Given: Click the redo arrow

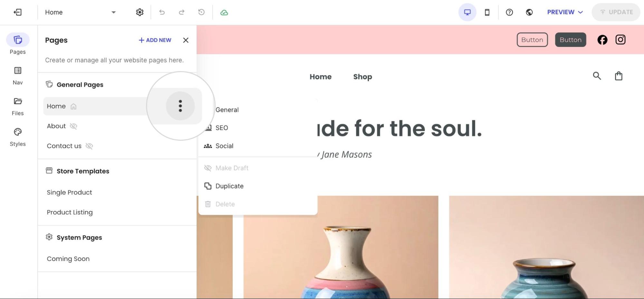Looking at the screenshot, I should (x=181, y=12).
